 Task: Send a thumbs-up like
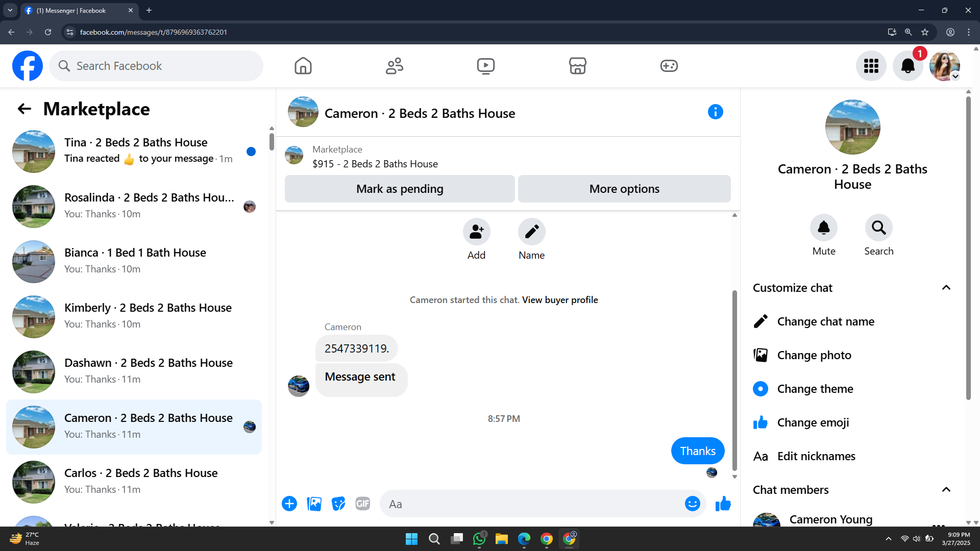click(x=723, y=504)
